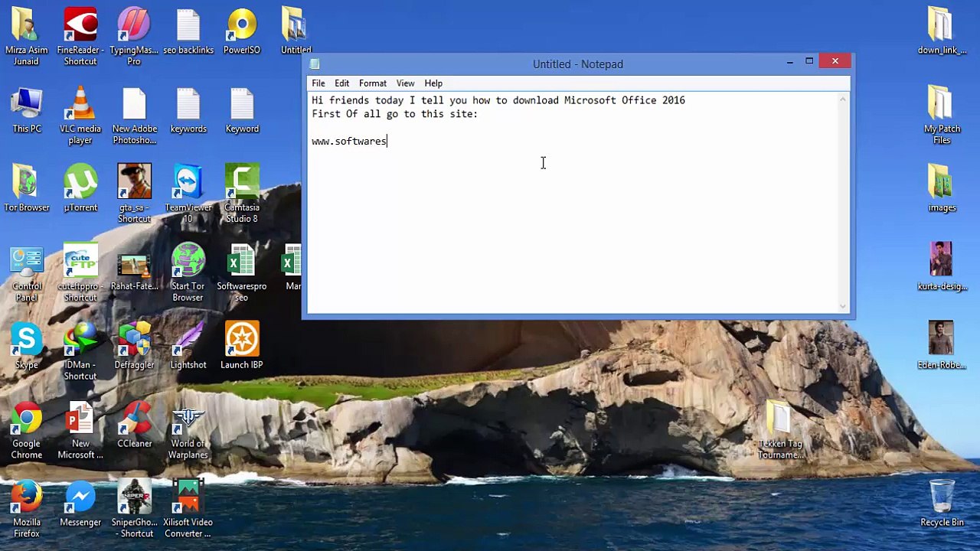The image size is (980, 551).
Task: Open the File menu in Notepad
Action: 318,83
